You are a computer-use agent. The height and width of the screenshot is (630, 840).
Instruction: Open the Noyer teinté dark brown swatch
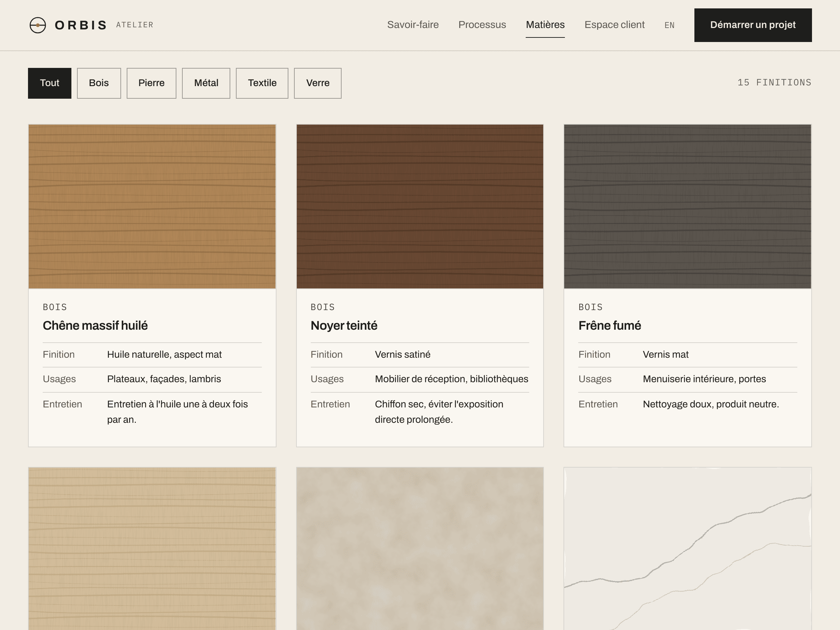[x=420, y=206]
